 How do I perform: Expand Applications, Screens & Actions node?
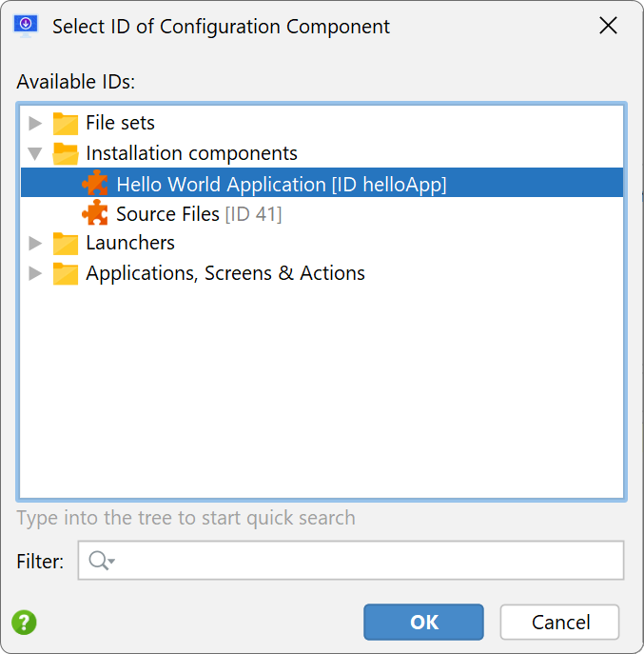[35, 273]
